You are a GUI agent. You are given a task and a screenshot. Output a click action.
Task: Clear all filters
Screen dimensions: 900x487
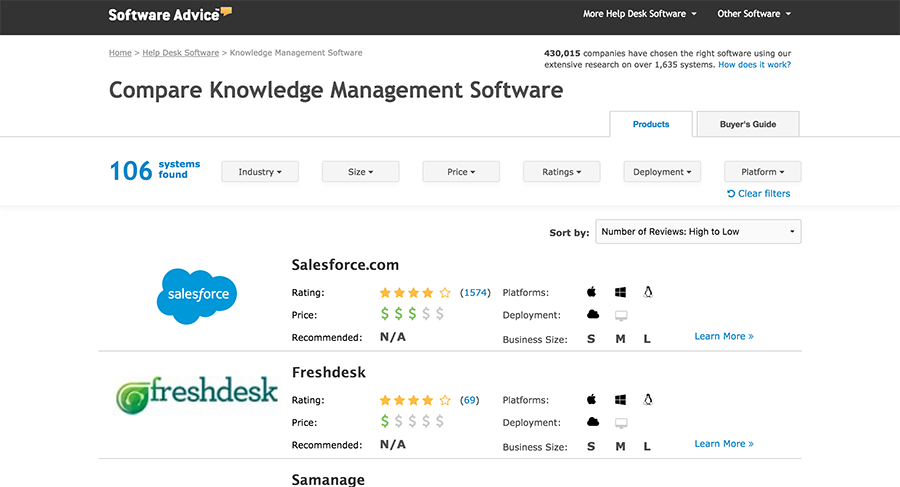[x=758, y=194]
